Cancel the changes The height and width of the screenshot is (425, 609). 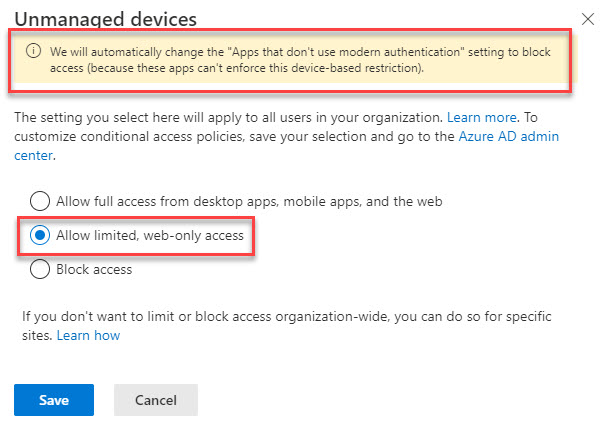156,400
